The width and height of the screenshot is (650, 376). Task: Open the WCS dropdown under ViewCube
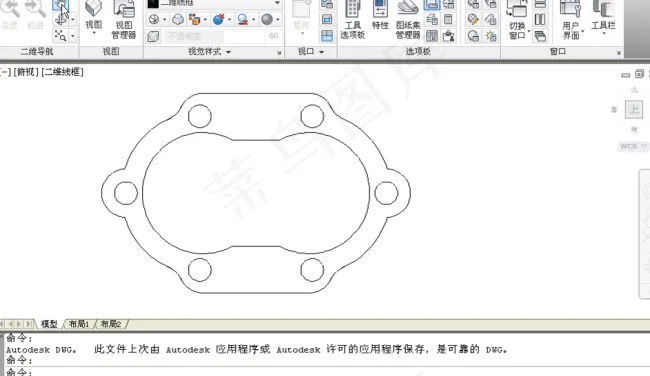644,146
